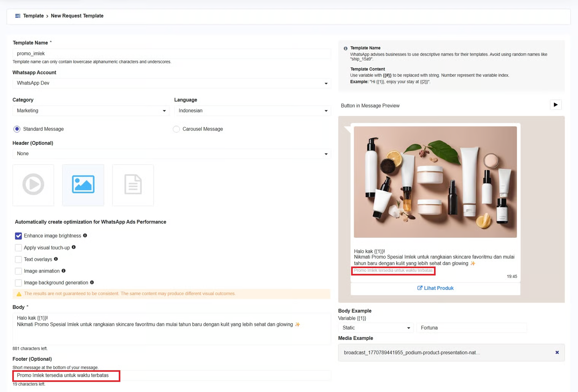This screenshot has width=578, height=392.
Task: Click the Lihat Produk preview button
Action: click(x=435, y=288)
